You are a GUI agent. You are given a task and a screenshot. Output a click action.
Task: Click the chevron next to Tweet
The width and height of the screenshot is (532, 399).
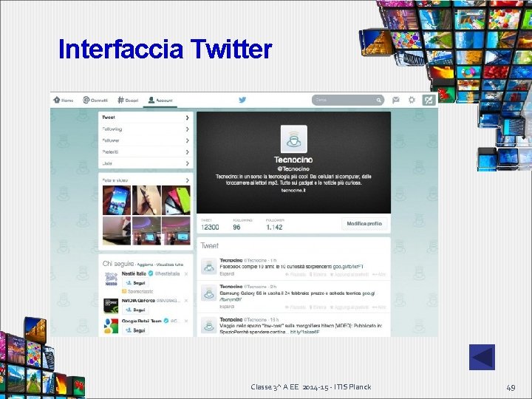tap(187, 117)
